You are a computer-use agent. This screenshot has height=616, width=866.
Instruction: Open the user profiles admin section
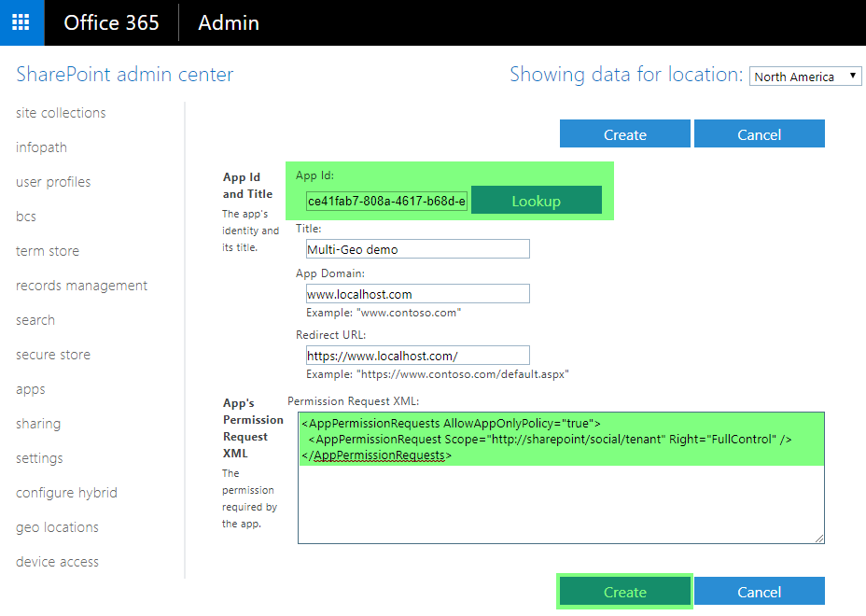coord(52,181)
